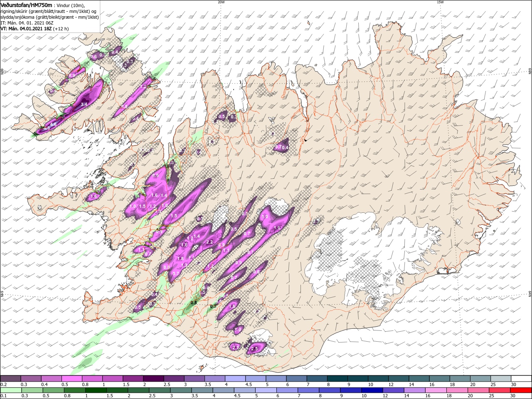Click the '20W' longitude label
This screenshot has width=532, height=399.
click(221, 2)
